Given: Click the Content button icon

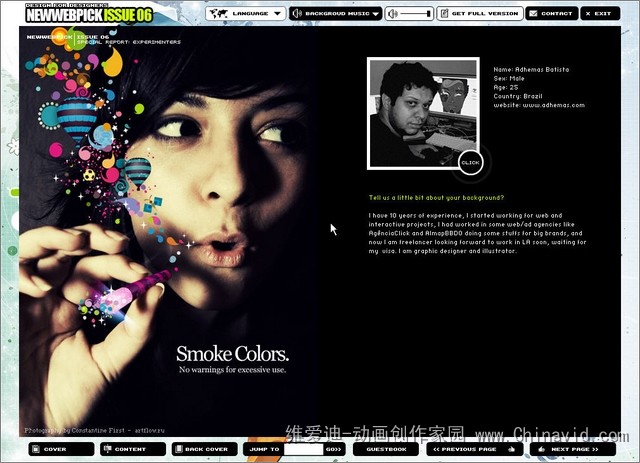Looking at the screenshot, I should click(108, 449).
